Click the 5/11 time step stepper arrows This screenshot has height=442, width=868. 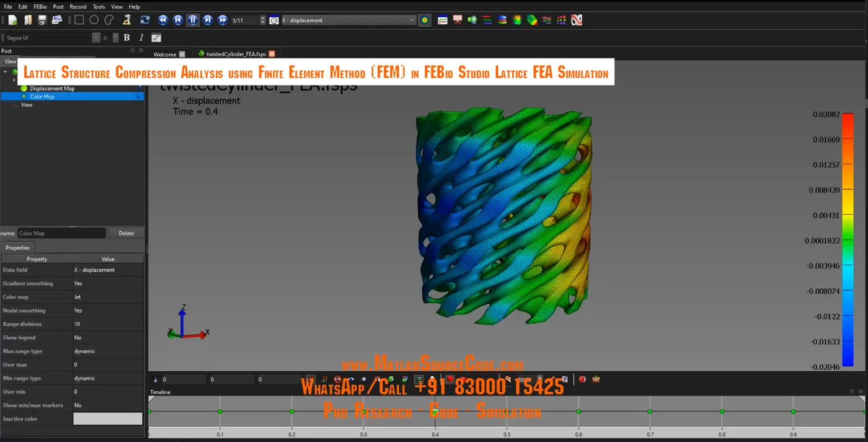263,20
